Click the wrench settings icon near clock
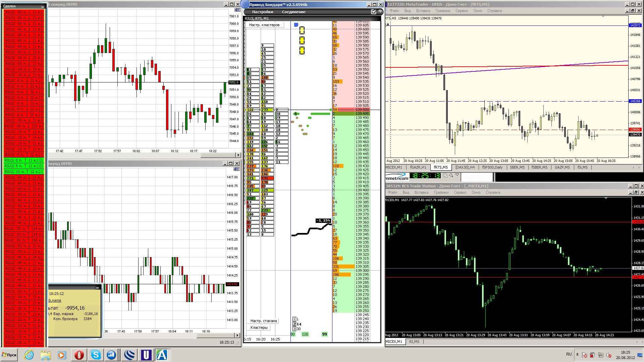Screen dimensions: 644x362 (x=445, y=175)
